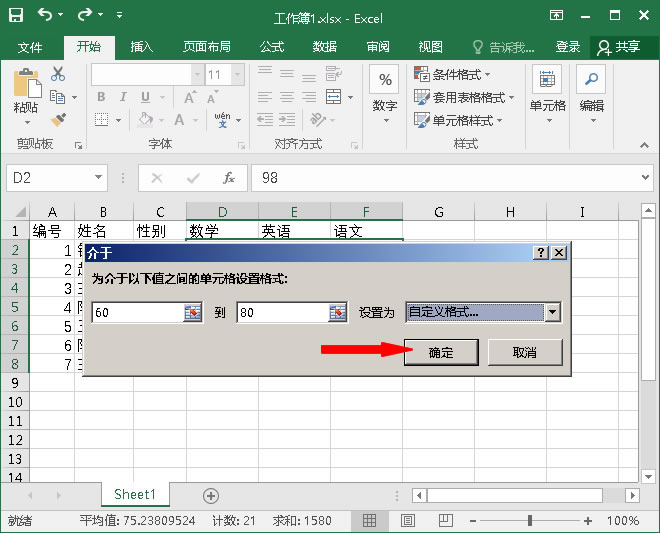
Task: Click the wén phonetic guide icon
Action: point(222,120)
